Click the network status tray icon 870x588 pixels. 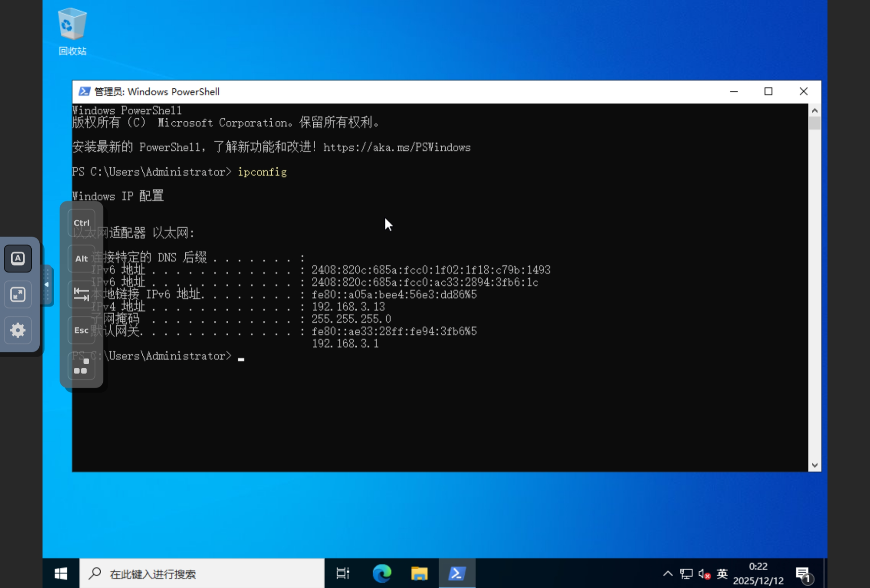tap(686, 573)
